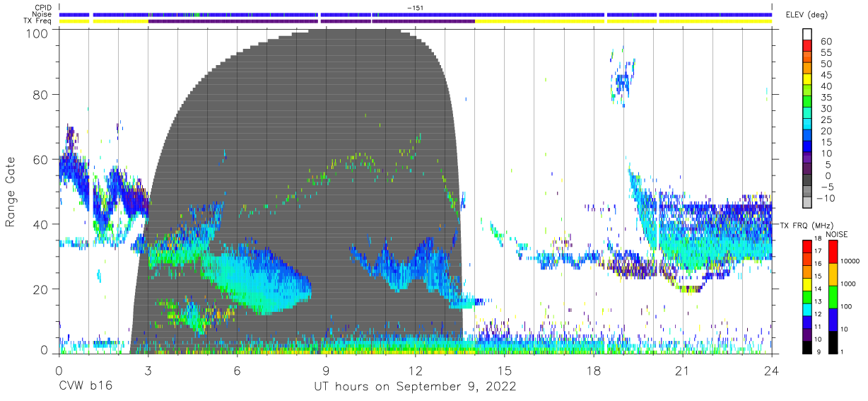Image resolution: width=868 pixels, height=401 pixels.
Task: Click the 40 tick on Range Gate axis
Action: pos(41,224)
